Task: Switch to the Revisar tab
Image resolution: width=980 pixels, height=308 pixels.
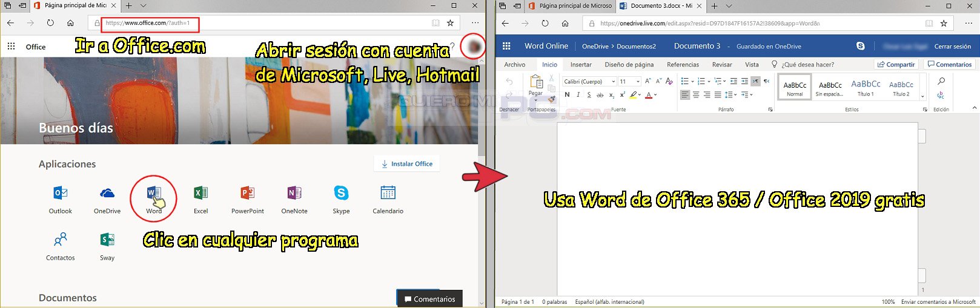Action: [x=722, y=64]
